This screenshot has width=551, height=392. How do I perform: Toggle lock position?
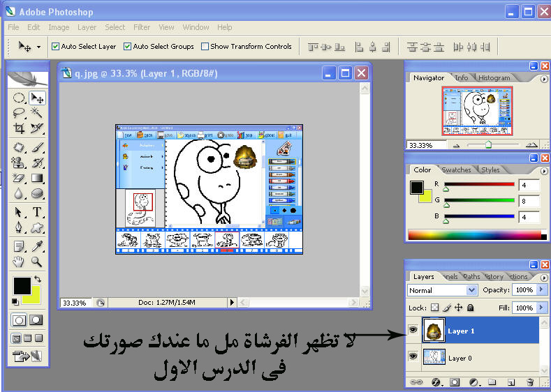tap(459, 308)
